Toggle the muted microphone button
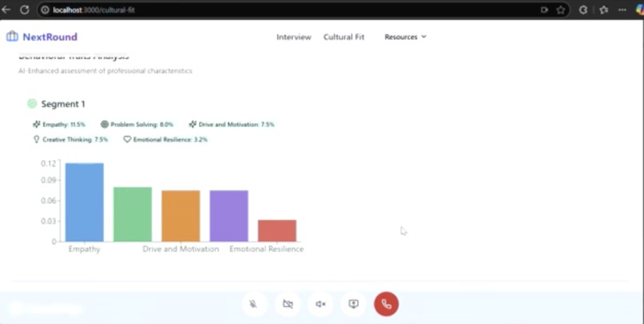The height and width of the screenshot is (324, 644). [254, 304]
